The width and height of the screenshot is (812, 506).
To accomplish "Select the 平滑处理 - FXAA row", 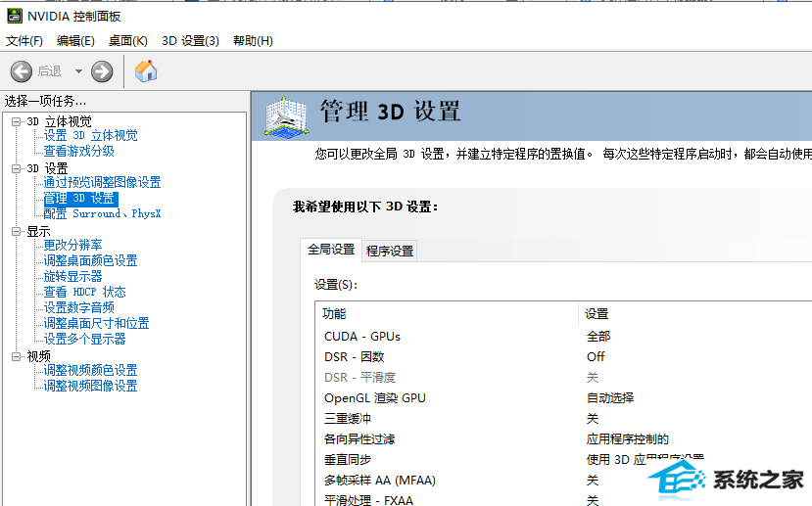I will coord(563,500).
